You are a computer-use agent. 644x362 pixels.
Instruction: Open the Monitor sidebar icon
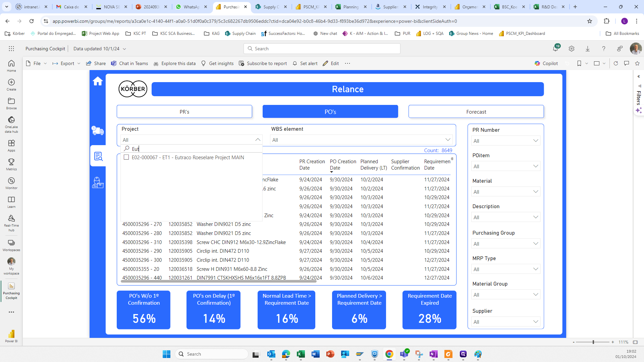click(x=11, y=183)
